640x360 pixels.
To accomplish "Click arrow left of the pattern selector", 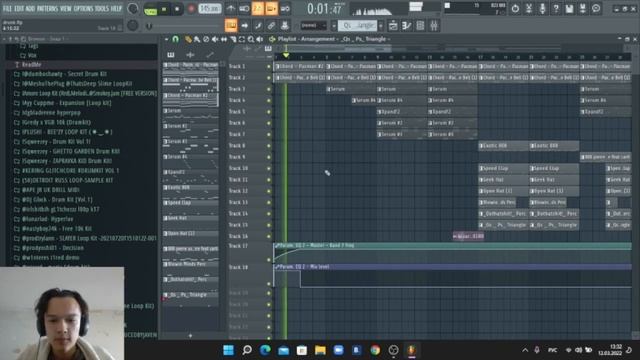I will (333, 26).
